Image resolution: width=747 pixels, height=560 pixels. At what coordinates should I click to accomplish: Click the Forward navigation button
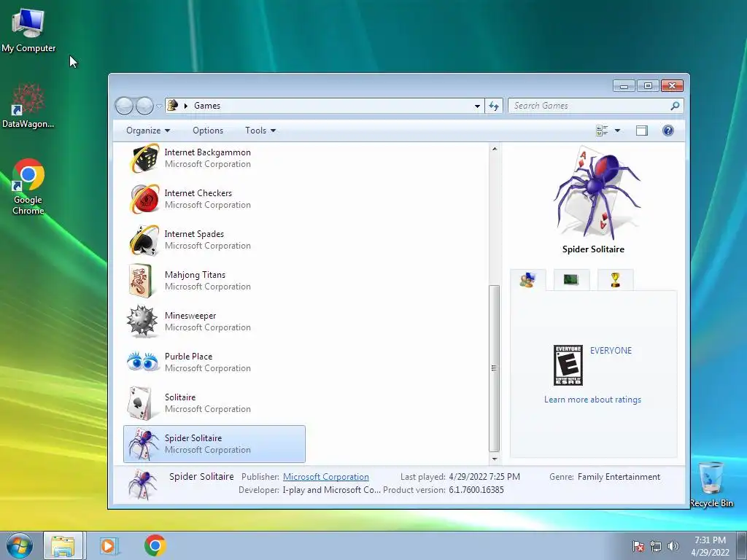(x=144, y=106)
